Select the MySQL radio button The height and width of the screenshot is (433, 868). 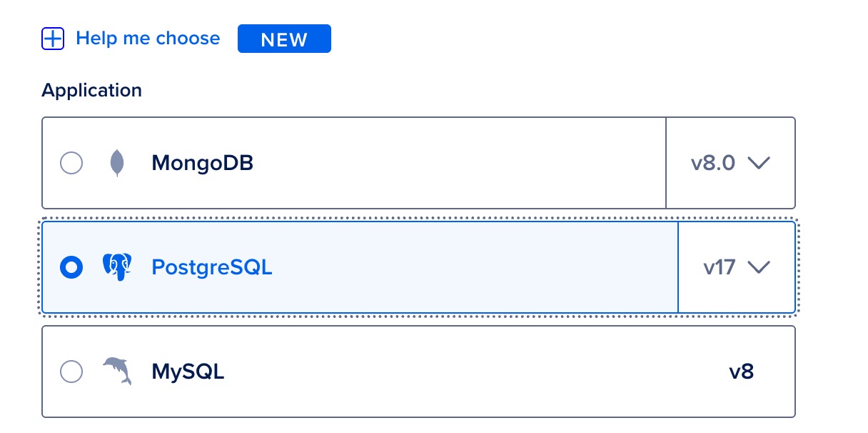[71, 372]
